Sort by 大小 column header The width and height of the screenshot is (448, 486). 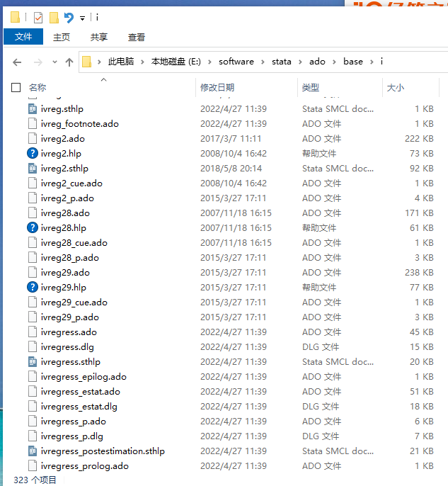(x=396, y=87)
